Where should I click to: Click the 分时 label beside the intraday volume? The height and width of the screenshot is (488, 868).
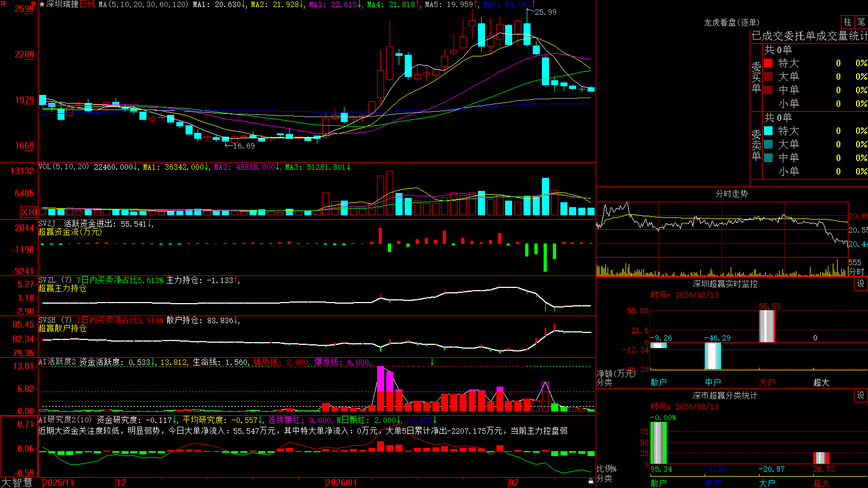coord(857,272)
